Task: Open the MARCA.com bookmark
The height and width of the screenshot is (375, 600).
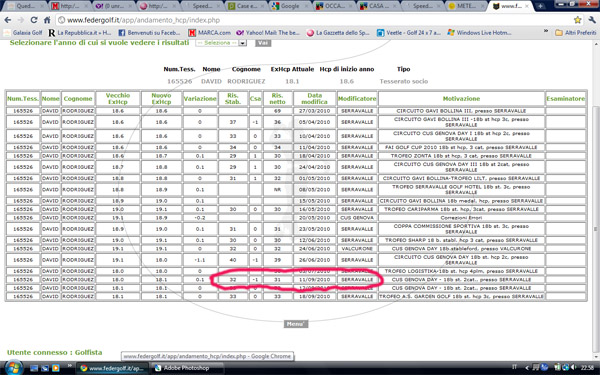Action: click(209, 33)
